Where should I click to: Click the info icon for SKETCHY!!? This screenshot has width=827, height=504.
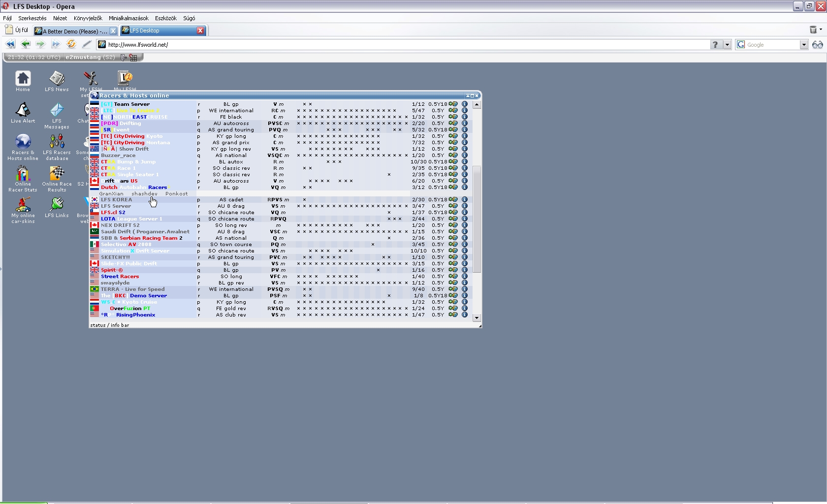click(x=465, y=257)
